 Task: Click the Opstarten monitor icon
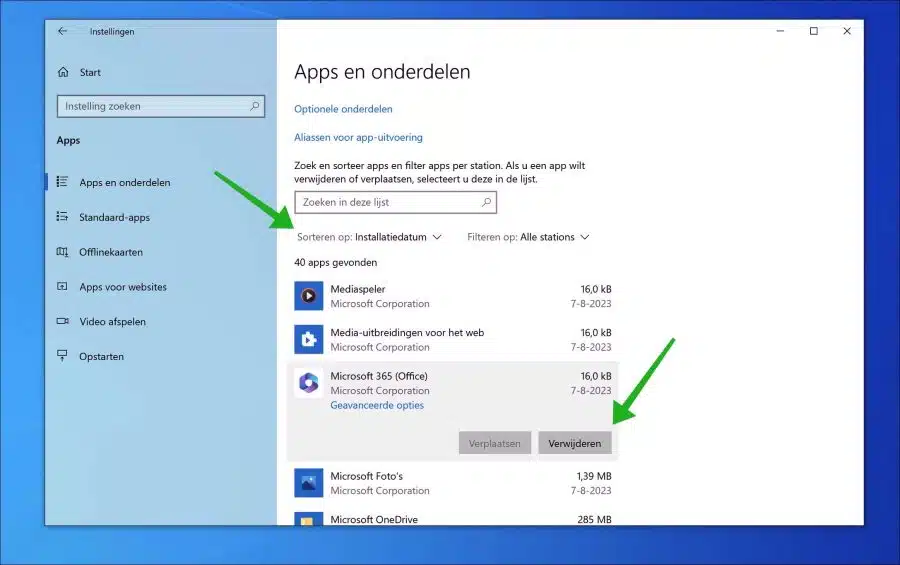(62, 356)
